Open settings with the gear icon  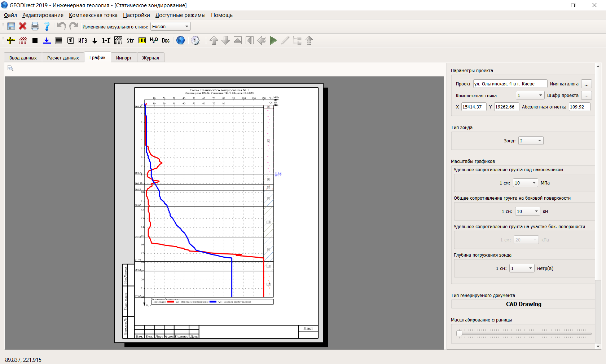pos(195,40)
